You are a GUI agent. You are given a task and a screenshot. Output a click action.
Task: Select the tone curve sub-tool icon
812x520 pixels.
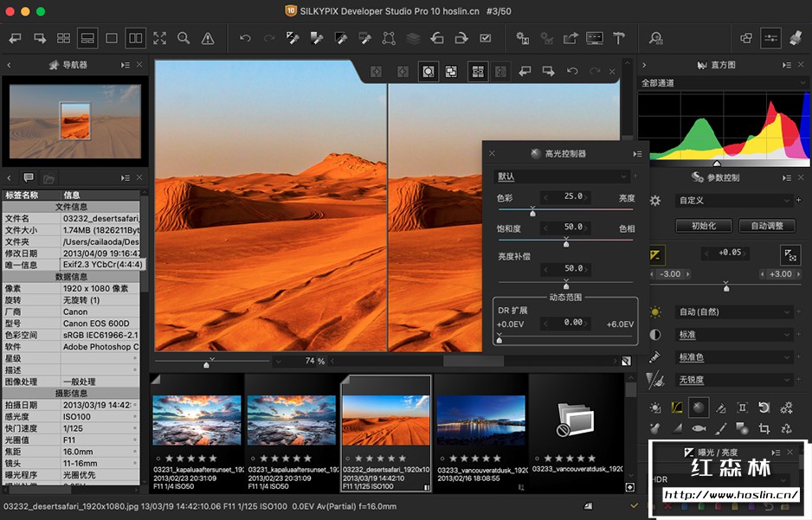677,408
